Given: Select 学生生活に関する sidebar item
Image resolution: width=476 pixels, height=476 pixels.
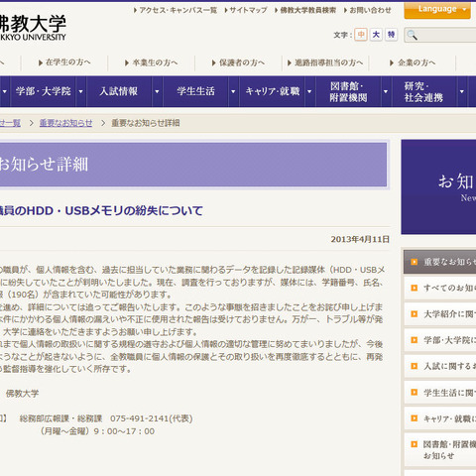Looking at the screenshot, I should coord(440,393).
